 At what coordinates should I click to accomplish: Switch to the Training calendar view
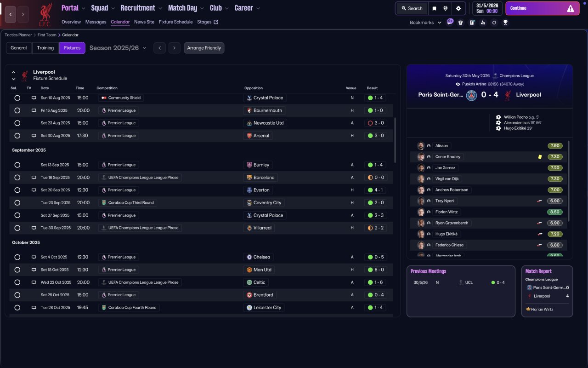(x=45, y=48)
